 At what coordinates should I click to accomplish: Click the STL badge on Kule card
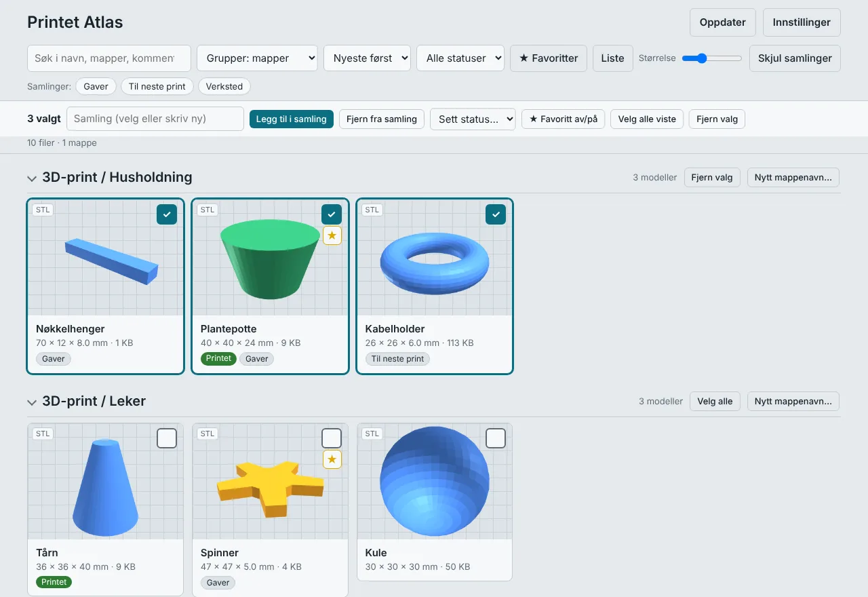point(372,434)
